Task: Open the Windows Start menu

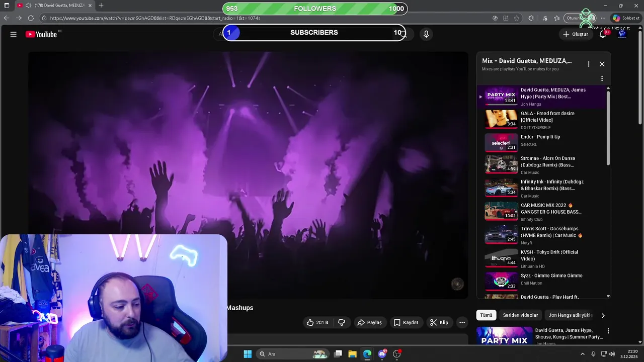Action: click(x=248, y=354)
